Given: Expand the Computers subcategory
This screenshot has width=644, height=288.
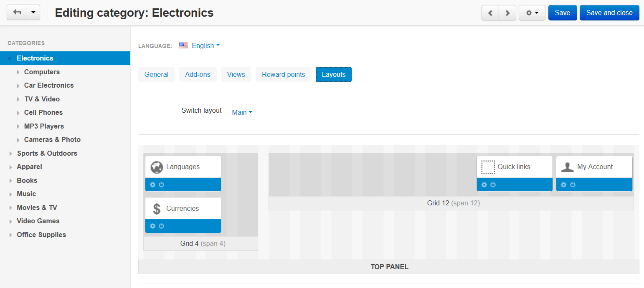Looking at the screenshot, I should [x=18, y=72].
